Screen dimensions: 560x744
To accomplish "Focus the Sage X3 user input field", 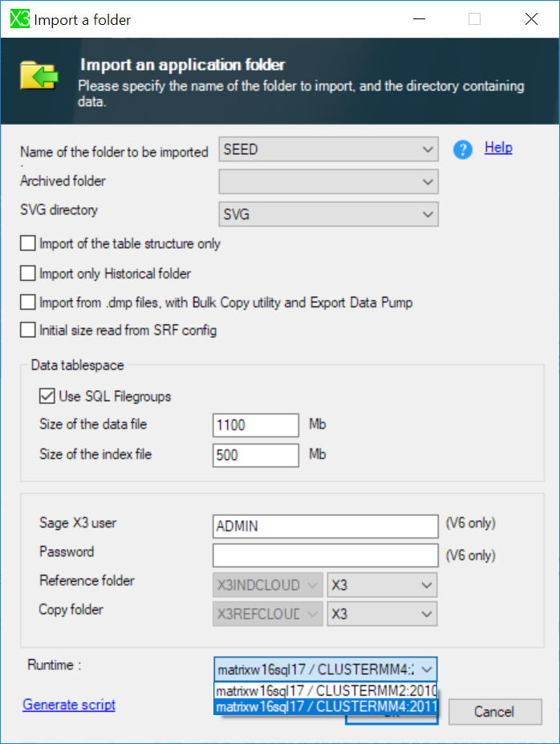I will (325, 526).
